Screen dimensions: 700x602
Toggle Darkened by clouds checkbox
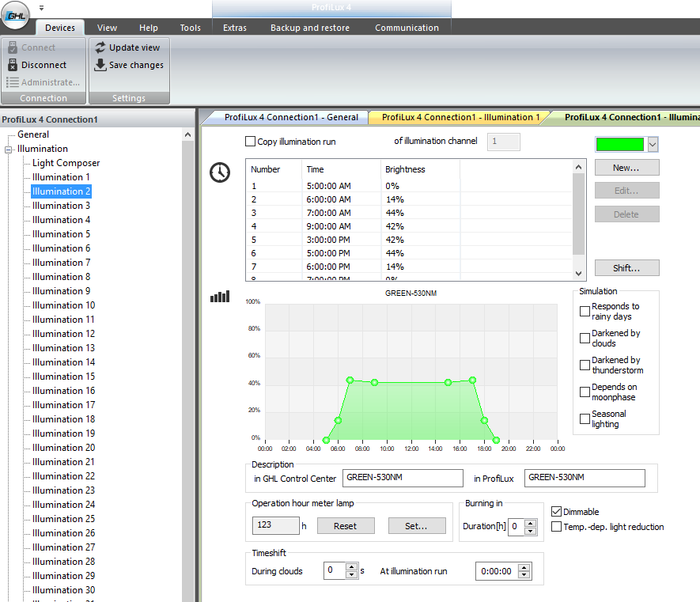585,338
